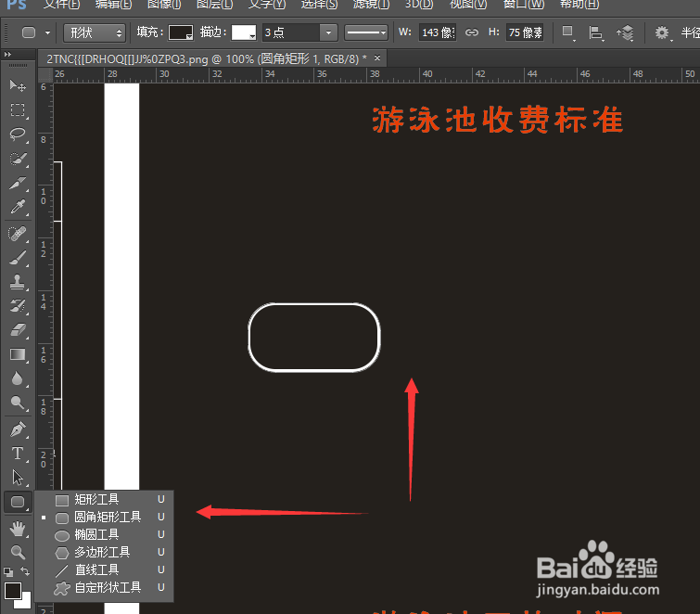This screenshot has width=700, height=614.
Task: Open the 3D menu
Action: tap(419, 5)
